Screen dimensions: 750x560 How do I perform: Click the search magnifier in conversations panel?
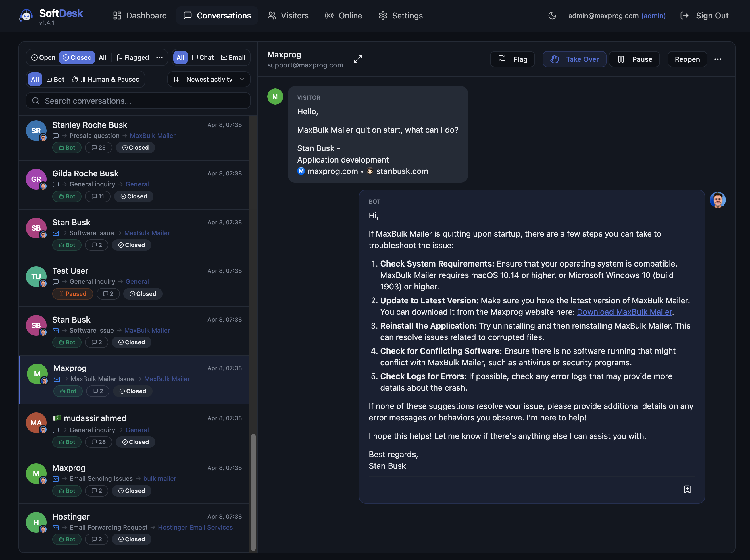click(36, 101)
